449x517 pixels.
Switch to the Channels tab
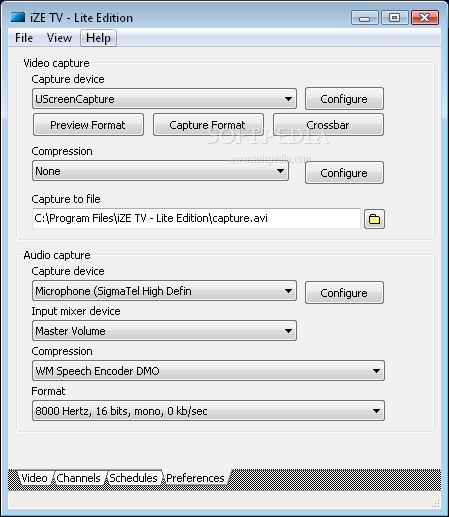78,478
